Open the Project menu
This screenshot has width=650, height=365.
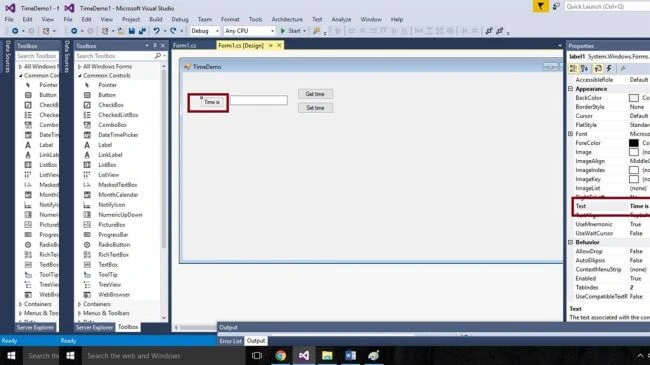pos(131,19)
